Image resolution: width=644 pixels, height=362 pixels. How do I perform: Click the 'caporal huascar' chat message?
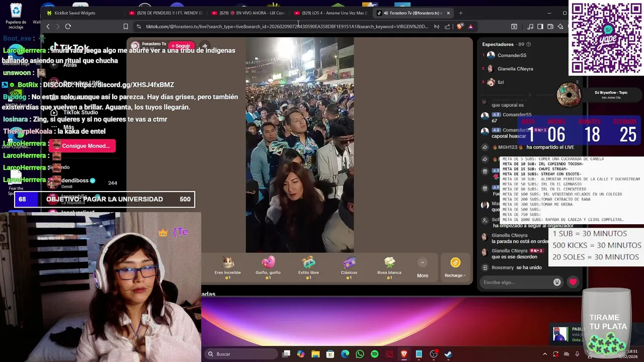(x=509, y=136)
